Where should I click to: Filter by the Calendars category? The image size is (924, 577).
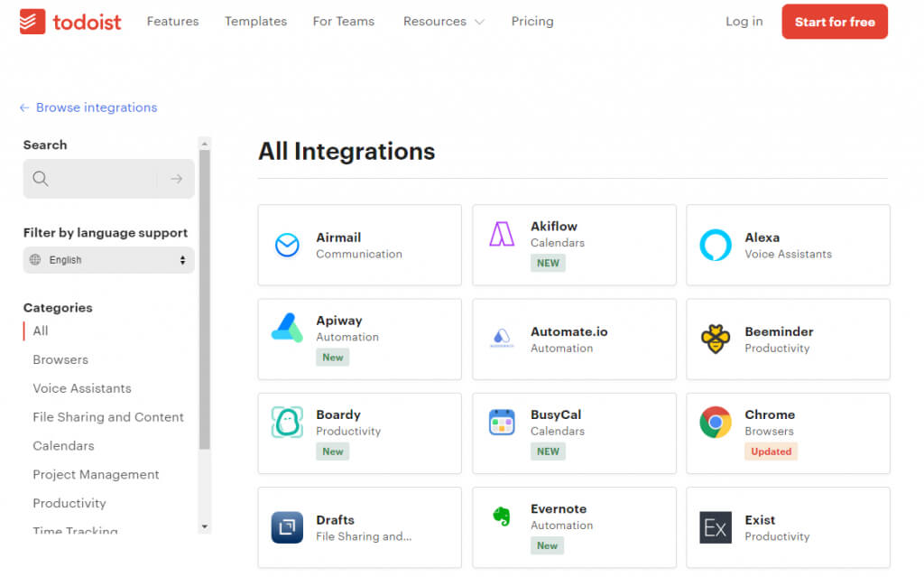coord(64,445)
